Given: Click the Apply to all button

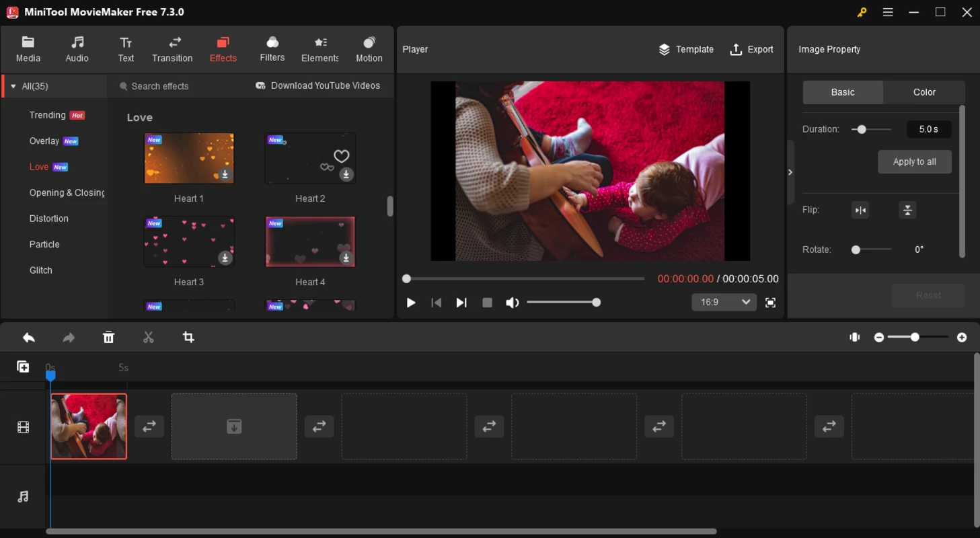Looking at the screenshot, I should (x=914, y=162).
